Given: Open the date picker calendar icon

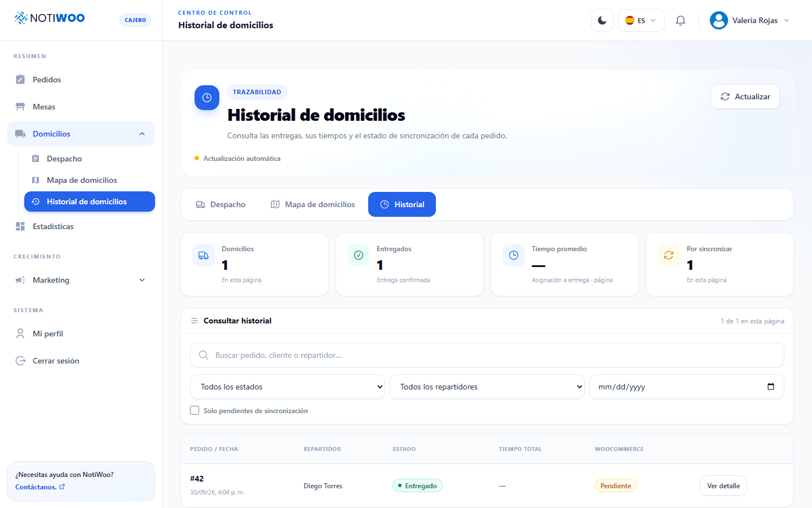Looking at the screenshot, I should (x=771, y=387).
